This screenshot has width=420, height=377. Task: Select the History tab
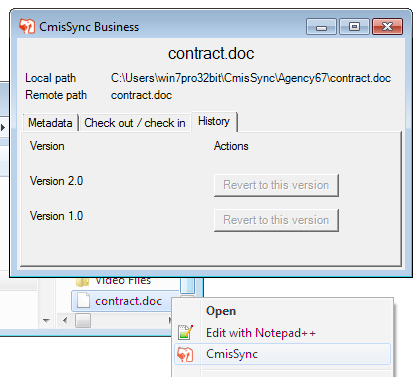[214, 121]
